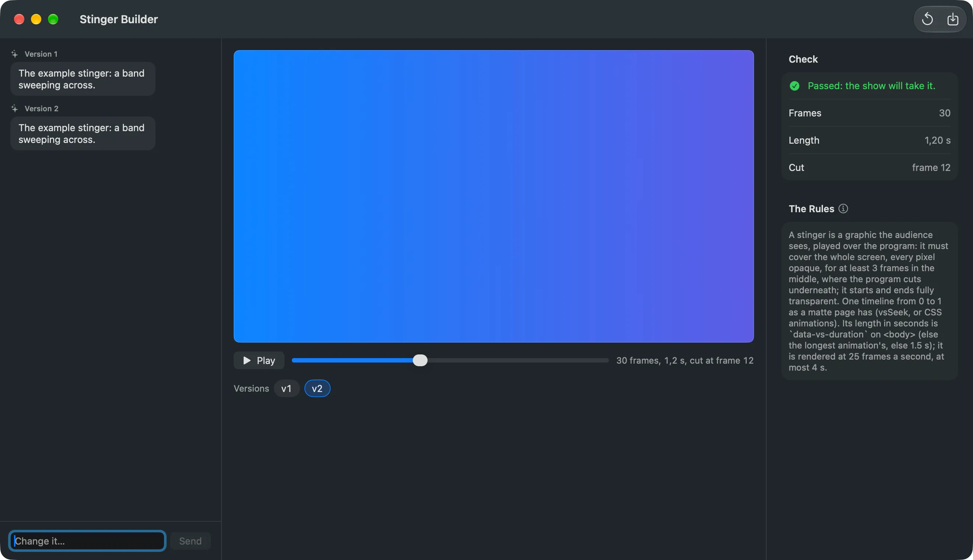
Task: Play the stinger preview
Action: [259, 360]
